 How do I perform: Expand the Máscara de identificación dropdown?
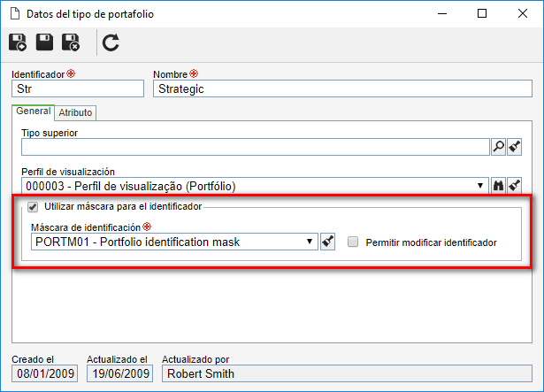(x=310, y=242)
